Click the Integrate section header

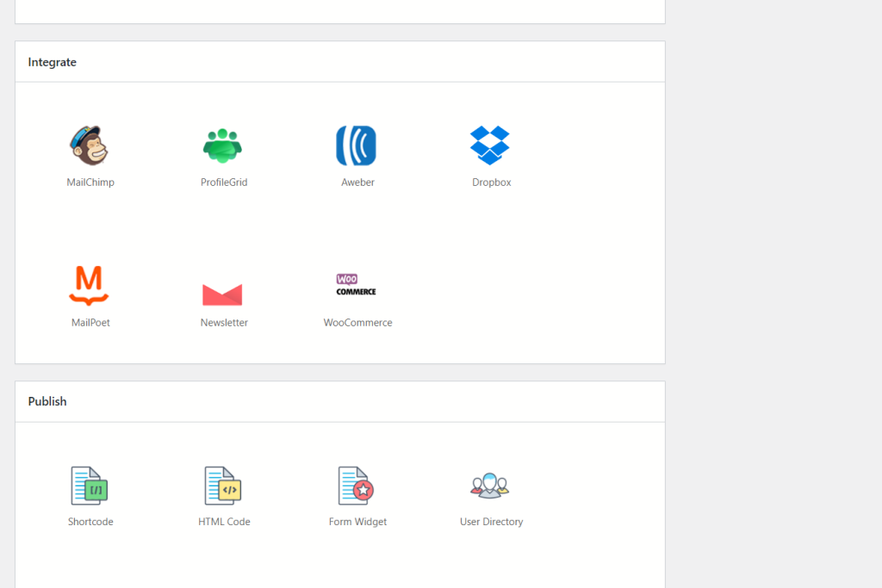coord(53,62)
